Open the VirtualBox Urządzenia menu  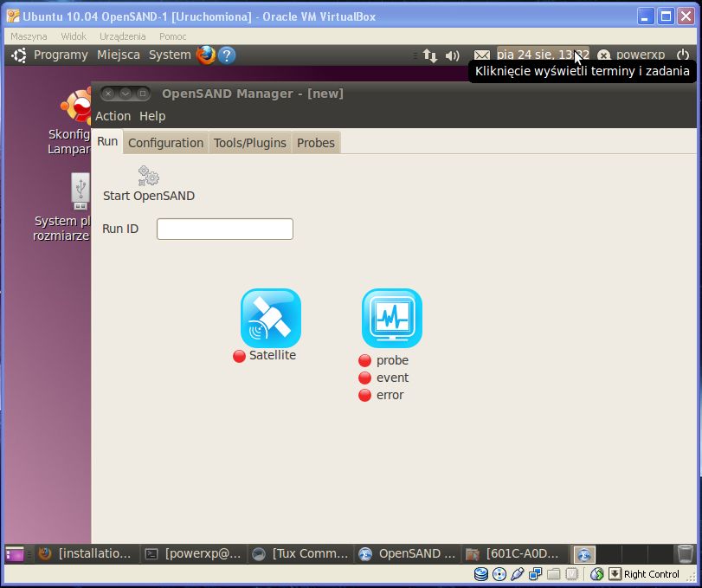click(x=123, y=36)
